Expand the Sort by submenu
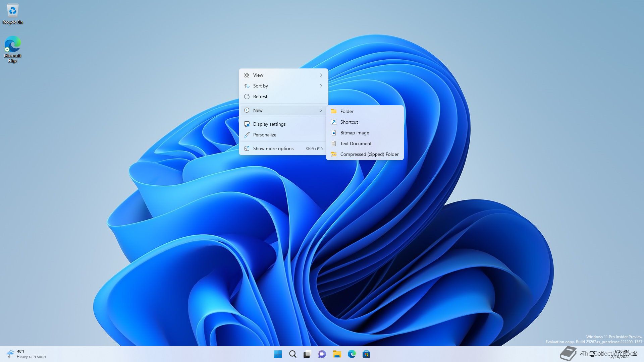This screenshot has height=362, width=644. 283,86
